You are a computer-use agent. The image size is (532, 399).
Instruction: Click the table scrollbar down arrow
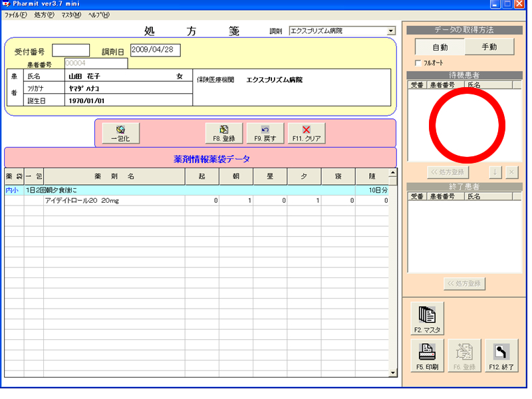tap(392, 372)
